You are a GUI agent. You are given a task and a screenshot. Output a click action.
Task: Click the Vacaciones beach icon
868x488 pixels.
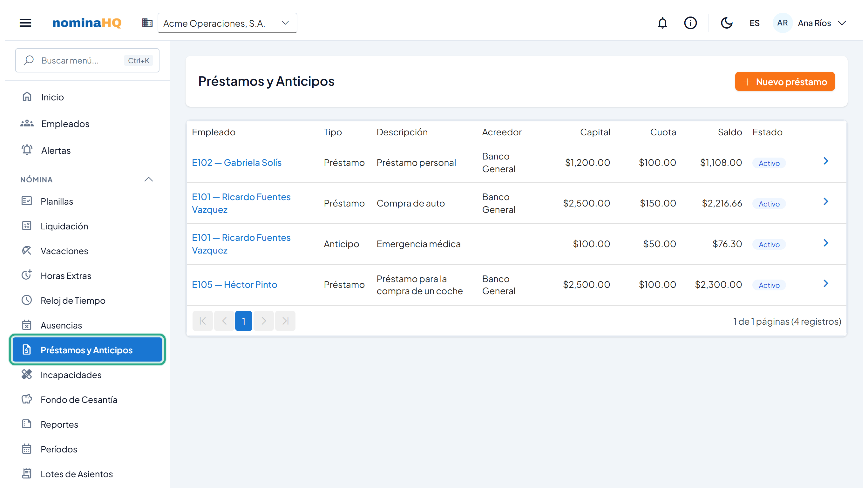pyautogui.click(x=27, y=251)
